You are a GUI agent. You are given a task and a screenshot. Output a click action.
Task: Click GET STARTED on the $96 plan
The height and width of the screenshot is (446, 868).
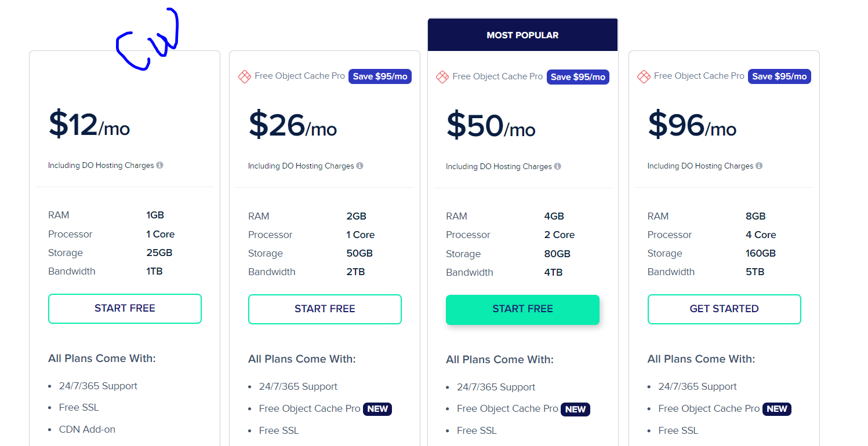click(724, 309)
